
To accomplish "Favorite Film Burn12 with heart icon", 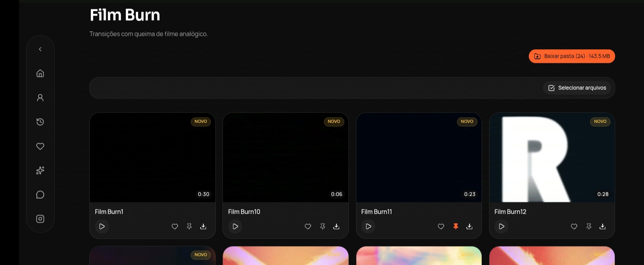I will tap(574, 226).
